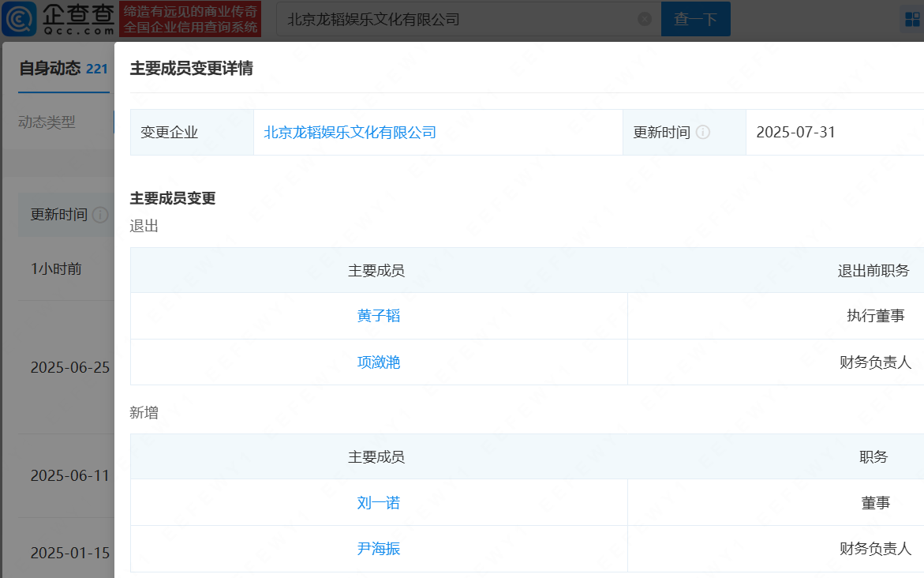
Task: Select the 退出 subsection label
Action: (144, 226)
